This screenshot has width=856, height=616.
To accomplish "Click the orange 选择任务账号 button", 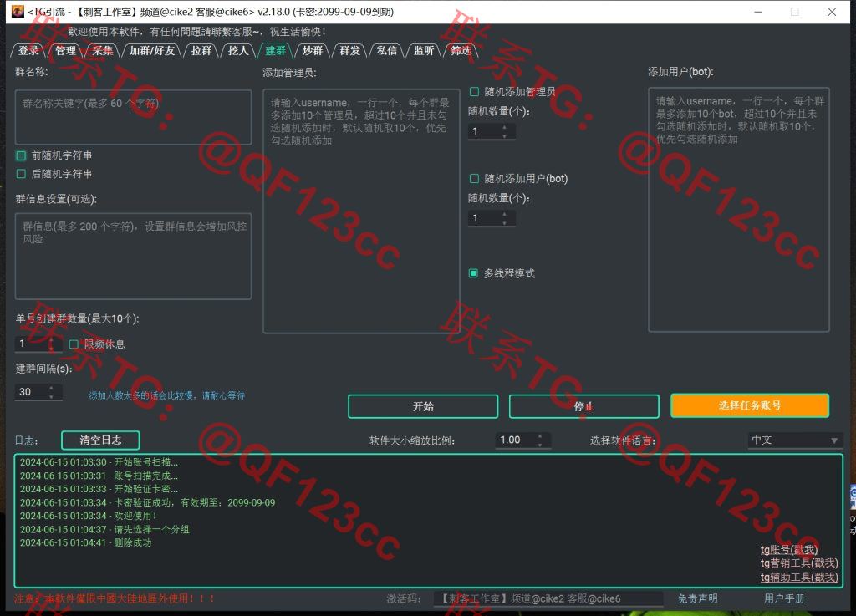I will click(x=750, y=405).
